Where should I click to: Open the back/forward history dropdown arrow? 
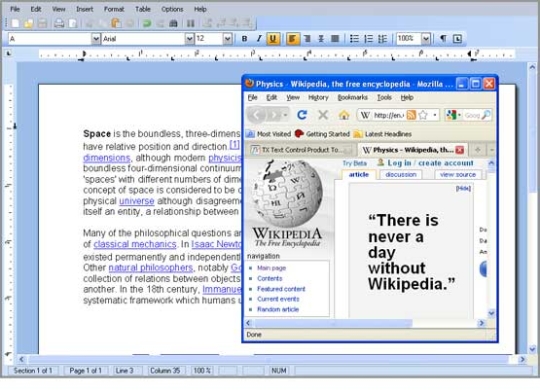(x=285, y=115)
